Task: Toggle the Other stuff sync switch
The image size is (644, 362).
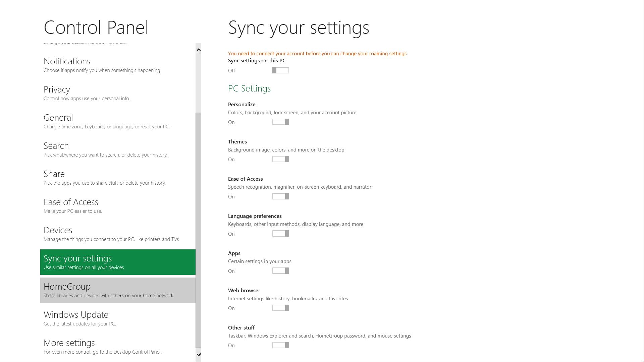Action: pos(281,345)
